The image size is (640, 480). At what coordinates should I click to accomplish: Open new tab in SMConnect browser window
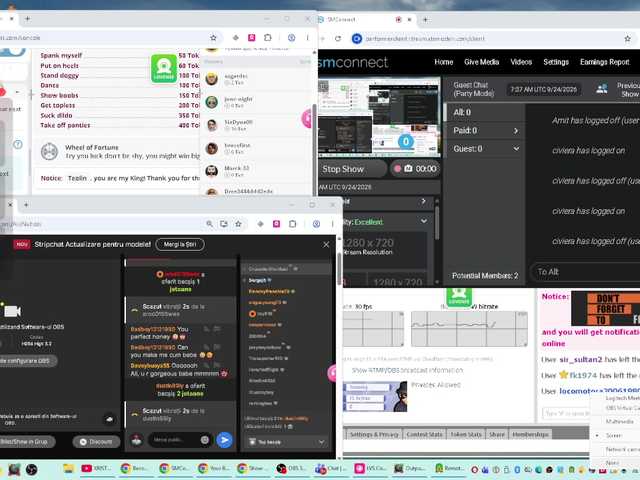pos(425,19)
